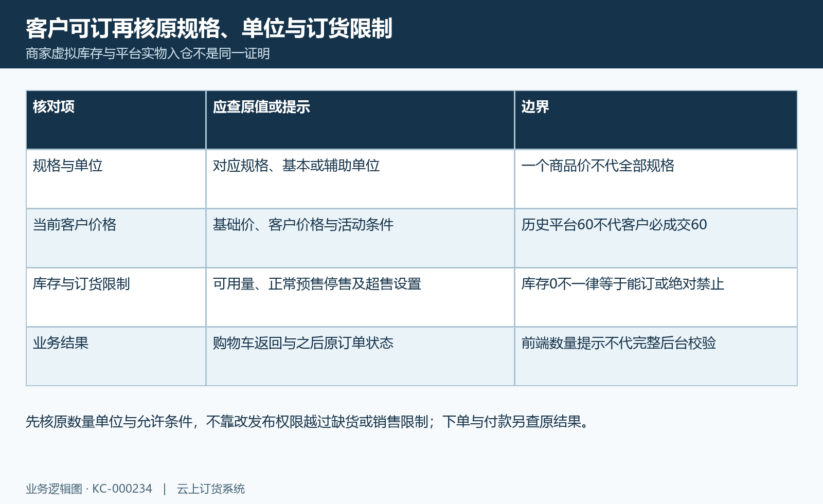823x504 pixels.
Task: Click the 规格与单位 row cell
Action: tap(116, 179)
